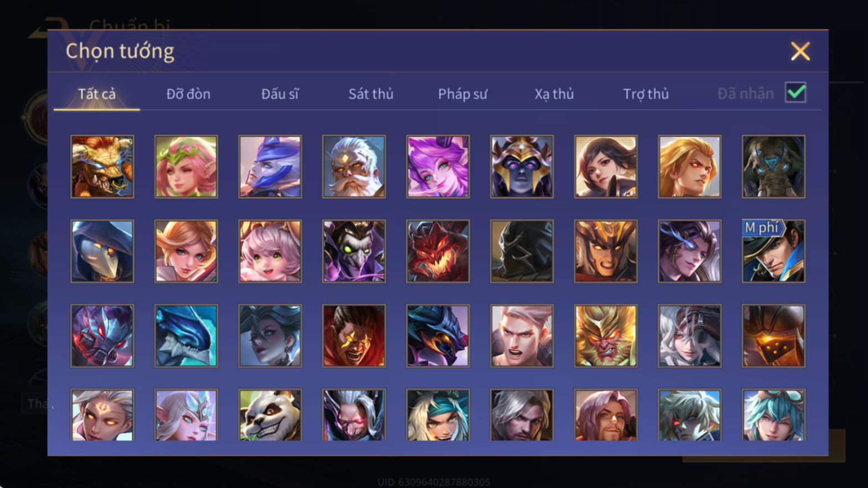The width and height of the screenshot is (868, 488).
Task: Select the panda hero portrait
Action: point(270,415)
